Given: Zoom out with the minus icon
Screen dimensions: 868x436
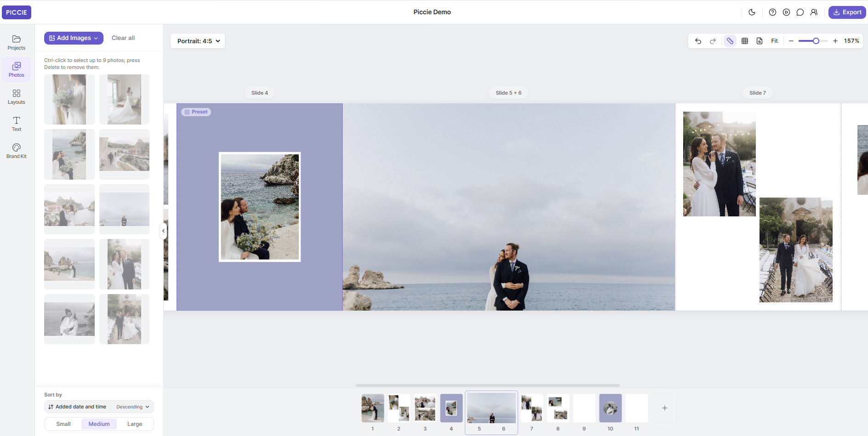Looking at the screenshot, I should pyautogui.click(x=791, y=41).
